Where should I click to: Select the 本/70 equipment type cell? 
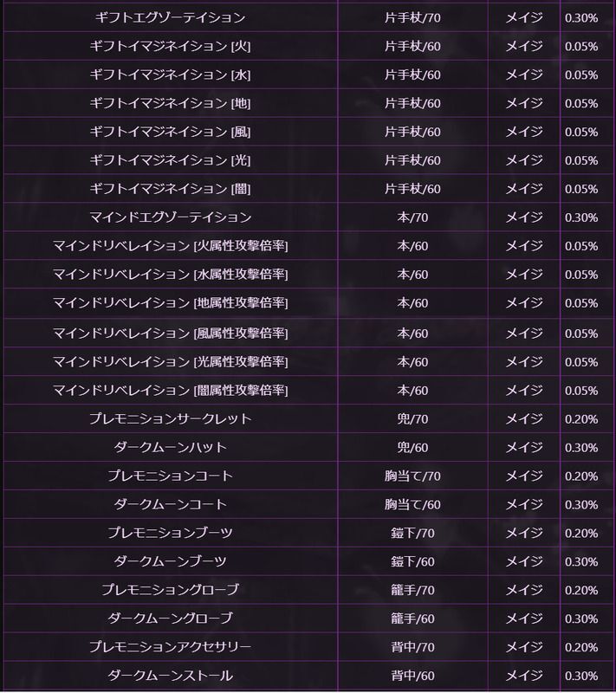tap(412, 217)
